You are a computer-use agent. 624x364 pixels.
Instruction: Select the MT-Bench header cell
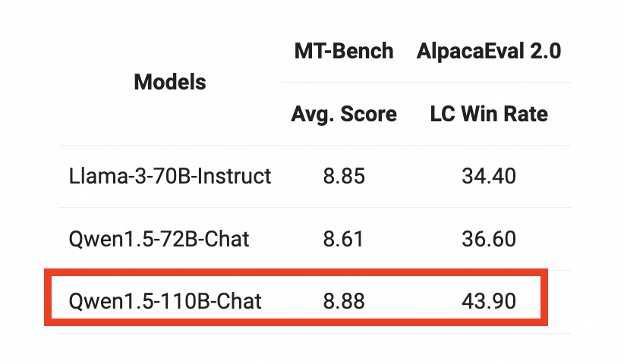[x=344, y=52]
